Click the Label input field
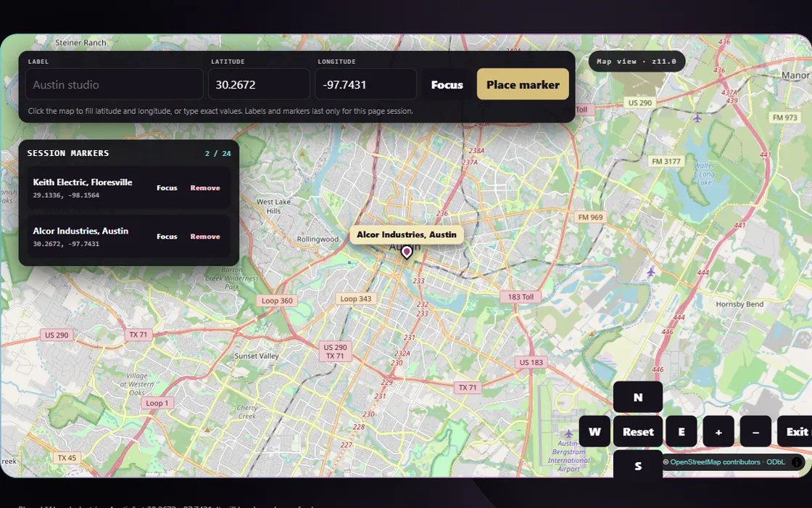 coord(114,84)
